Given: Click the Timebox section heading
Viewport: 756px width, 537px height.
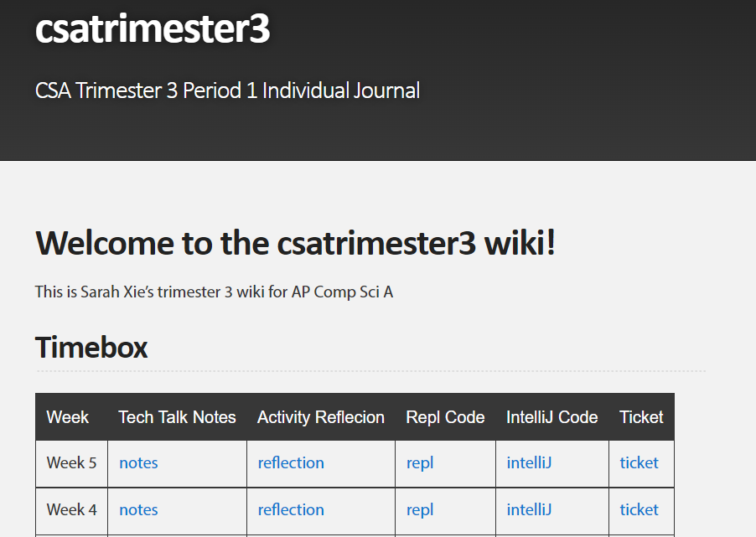Looking at the screenshot, I should coord(91,347).
